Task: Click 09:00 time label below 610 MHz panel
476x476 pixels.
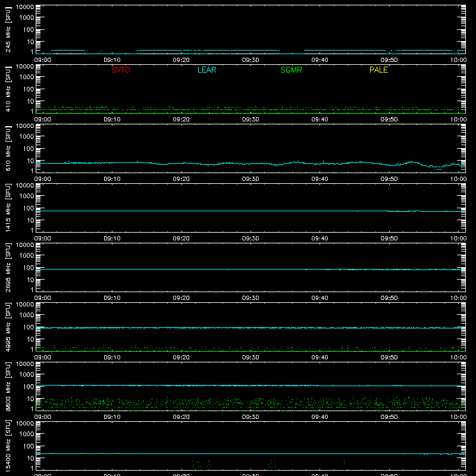Action: [43, 179]
